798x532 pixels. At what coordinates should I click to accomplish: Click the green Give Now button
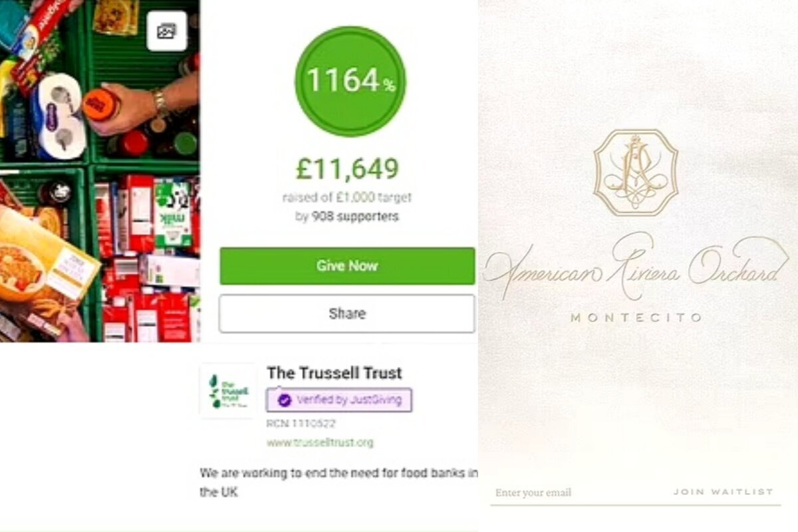tap(347, 266)
